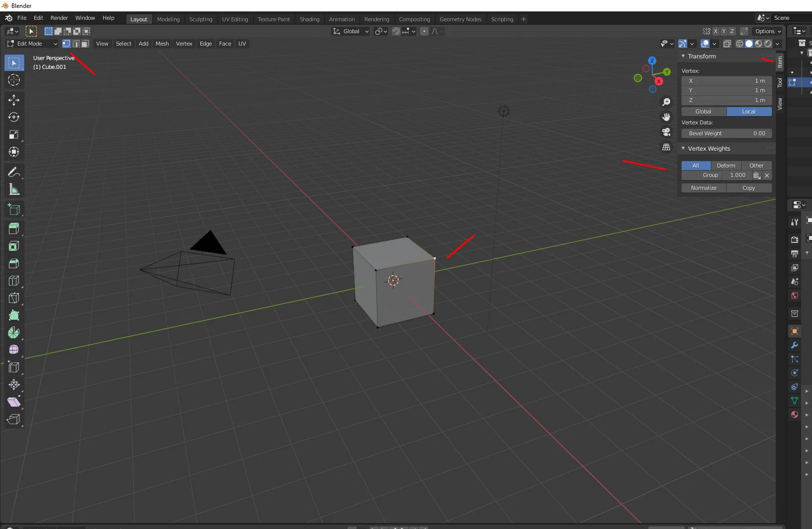Select the Bevel tool
The width and height of the screenshot is (812, 529).
(x=14, y=263)
